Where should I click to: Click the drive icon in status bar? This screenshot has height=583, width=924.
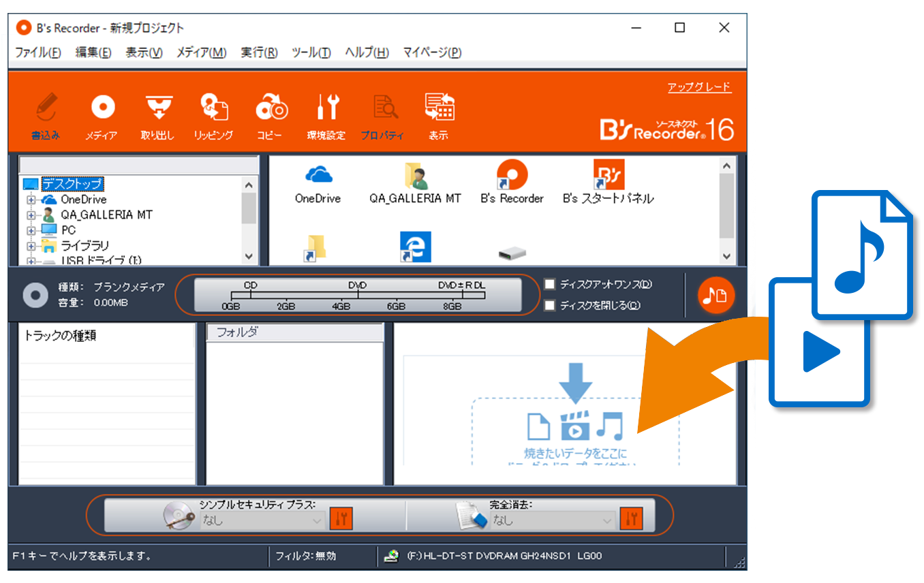pos(391,556)
